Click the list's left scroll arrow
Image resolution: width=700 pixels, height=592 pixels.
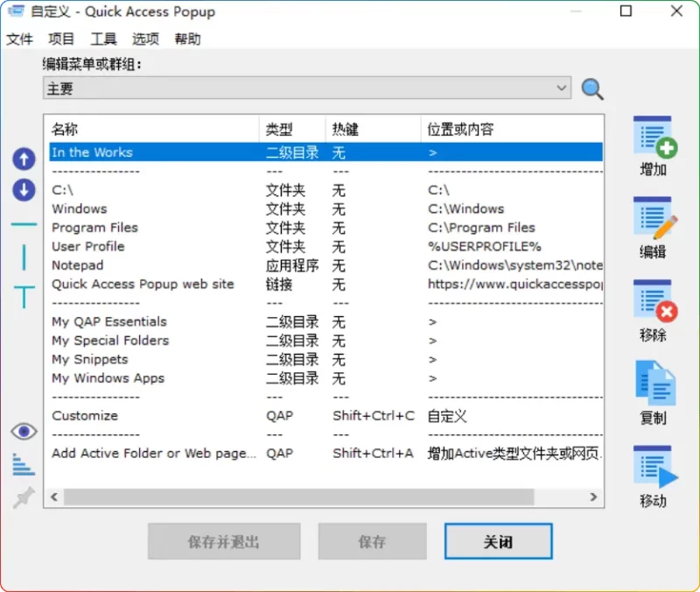click(x=54, y=497)
